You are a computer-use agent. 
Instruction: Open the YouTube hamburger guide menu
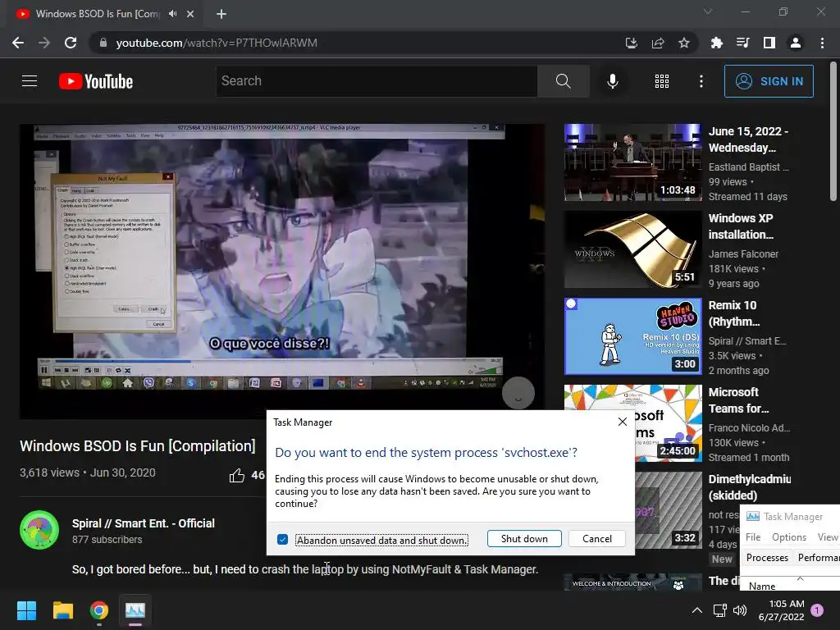coord(30,81)
